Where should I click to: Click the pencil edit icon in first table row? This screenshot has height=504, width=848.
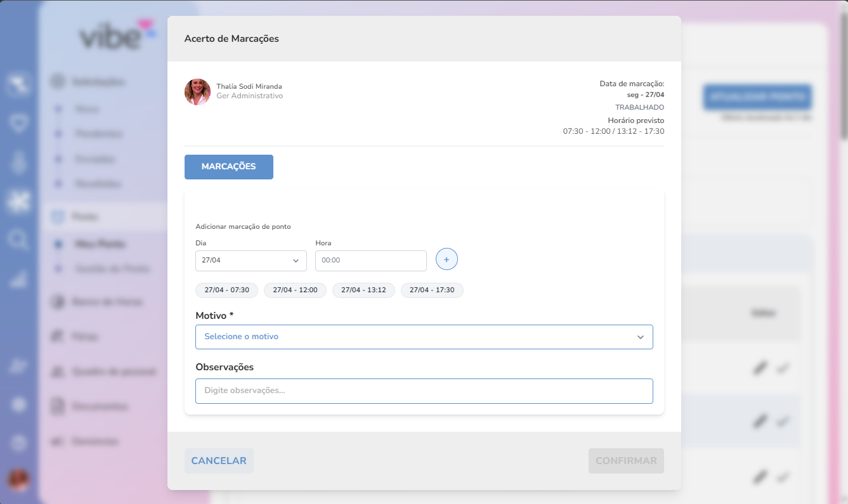[x=760, y=368]
